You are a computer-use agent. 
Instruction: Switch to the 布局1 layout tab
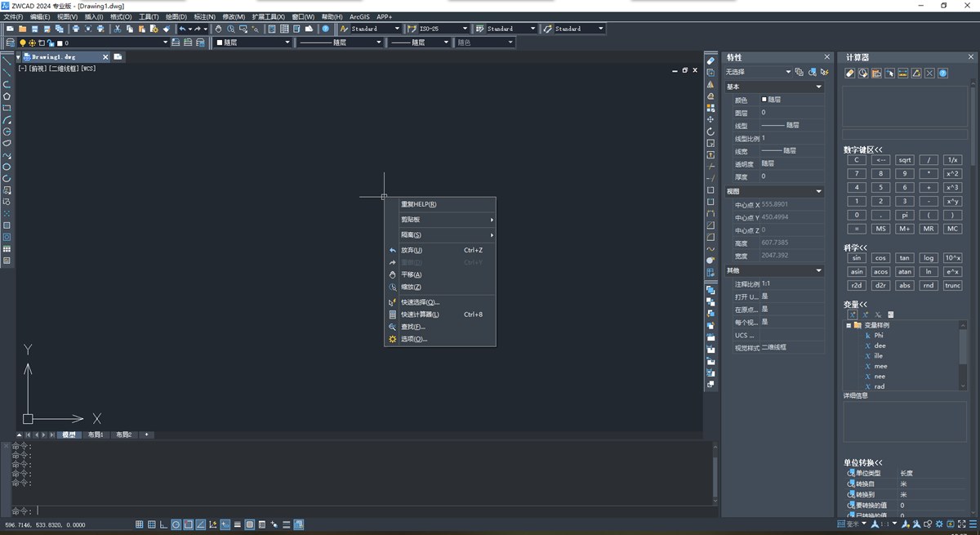point(96,435)
